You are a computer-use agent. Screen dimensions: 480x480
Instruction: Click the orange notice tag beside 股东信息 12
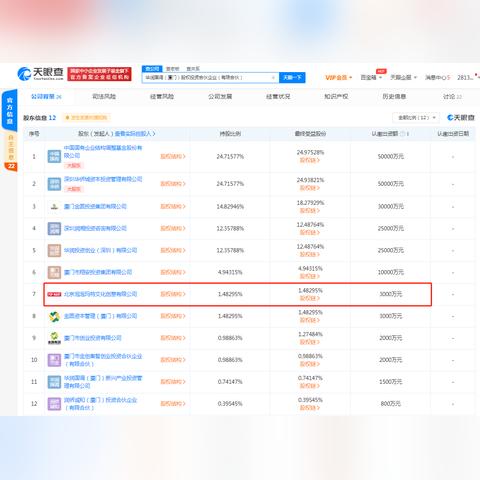click(86, 118)
